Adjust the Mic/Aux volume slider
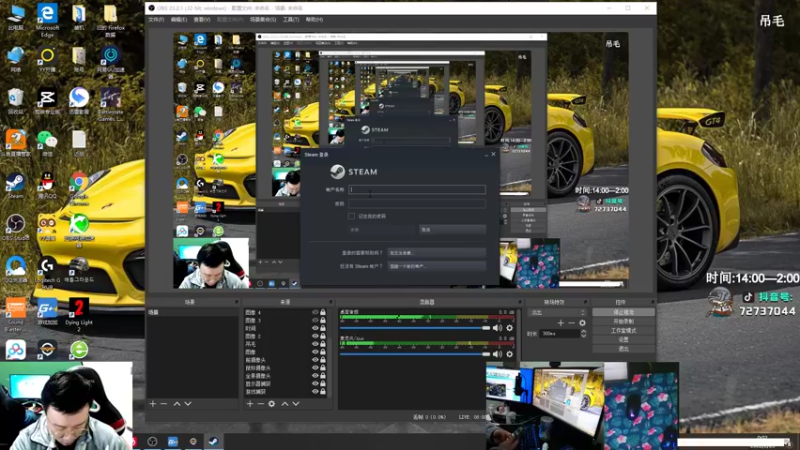The image size is (800, 450). coord(415,354)
